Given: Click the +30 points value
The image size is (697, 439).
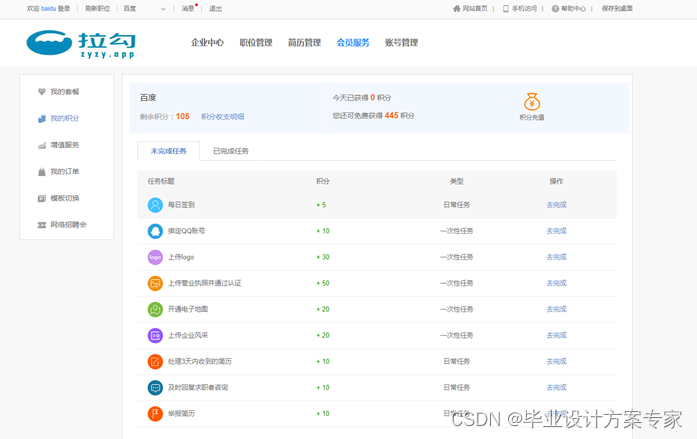Looking at the screenshot, I should point(323,257).
